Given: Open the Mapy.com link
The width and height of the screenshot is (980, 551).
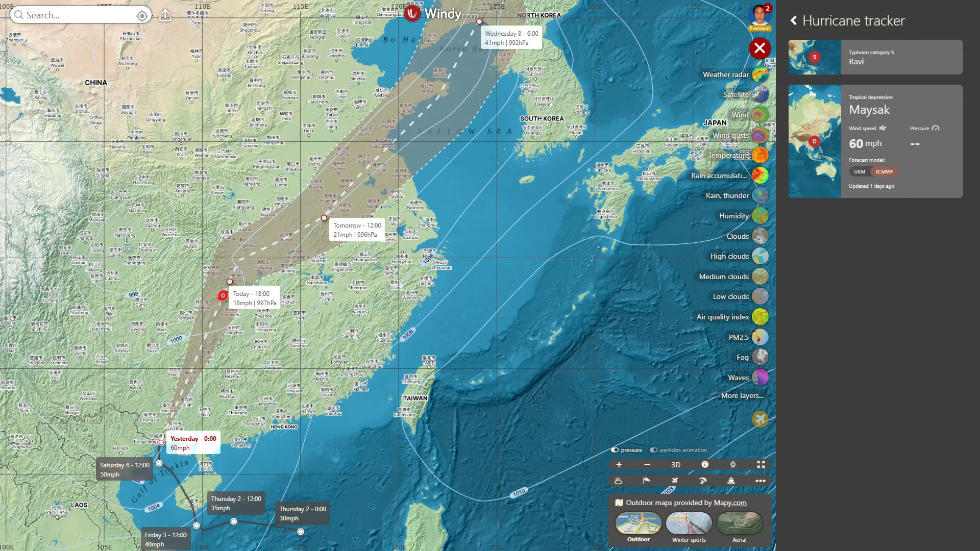Looking at the screenshot, I should click(x=730, y=503).
